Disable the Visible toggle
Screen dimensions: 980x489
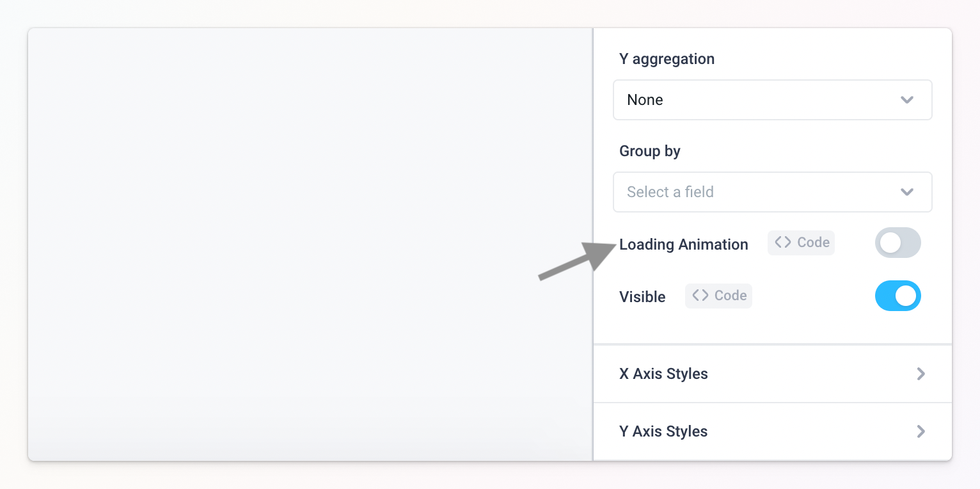898,296
